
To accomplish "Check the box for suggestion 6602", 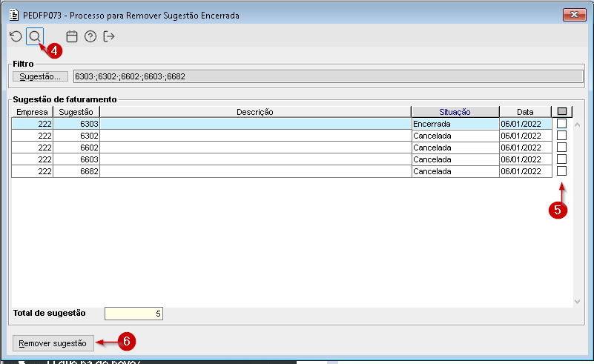I will [x=562, y=147].
